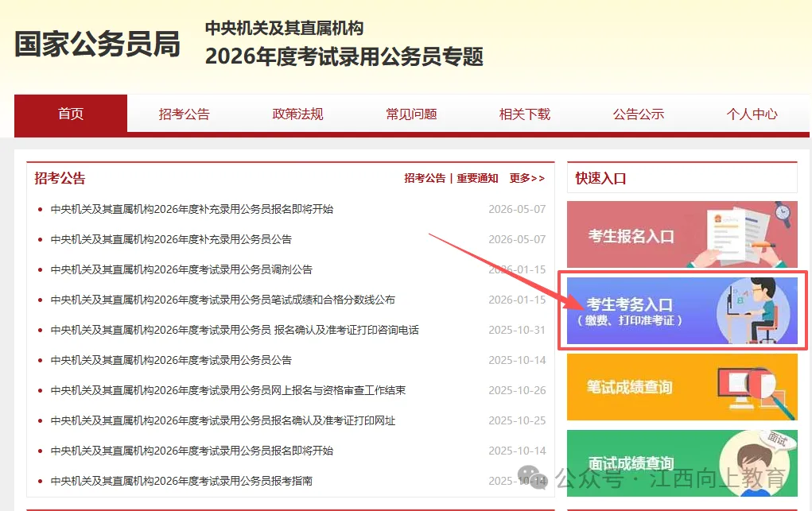
Task: Go to the 常见问题 tab
Action: pos(411,114)
